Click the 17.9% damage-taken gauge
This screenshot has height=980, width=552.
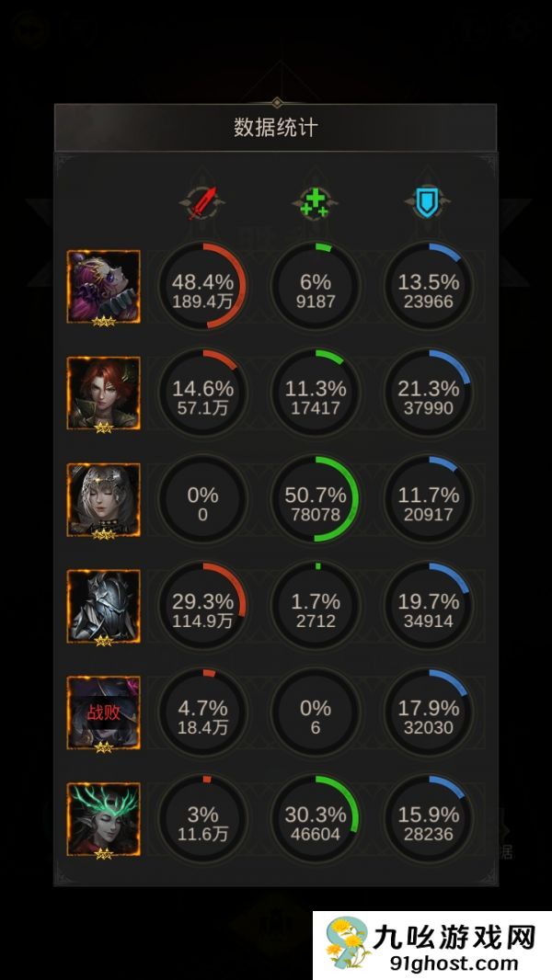pos(428,712)
